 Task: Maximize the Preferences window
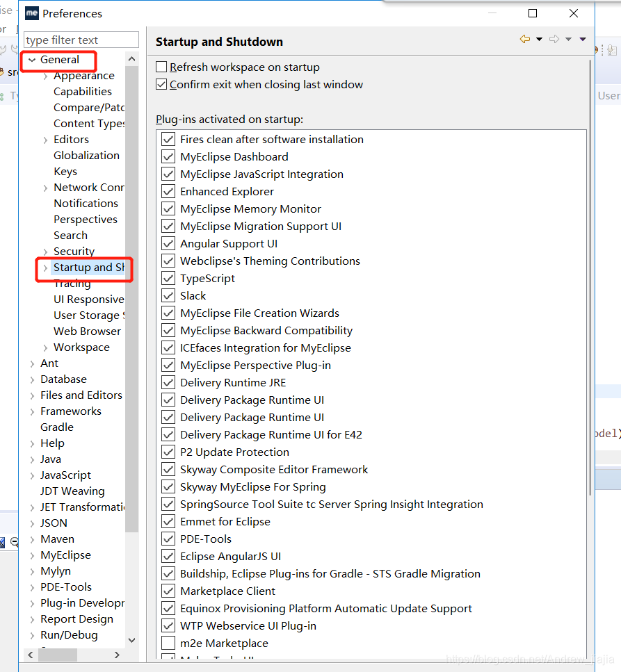[x=533, y=13]
